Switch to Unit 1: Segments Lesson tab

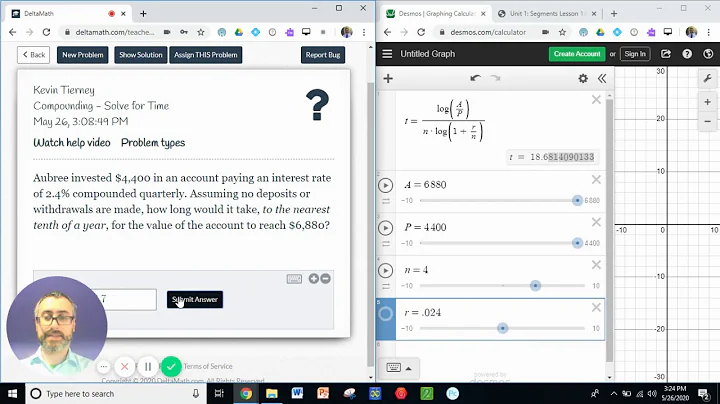coord(546,14)
